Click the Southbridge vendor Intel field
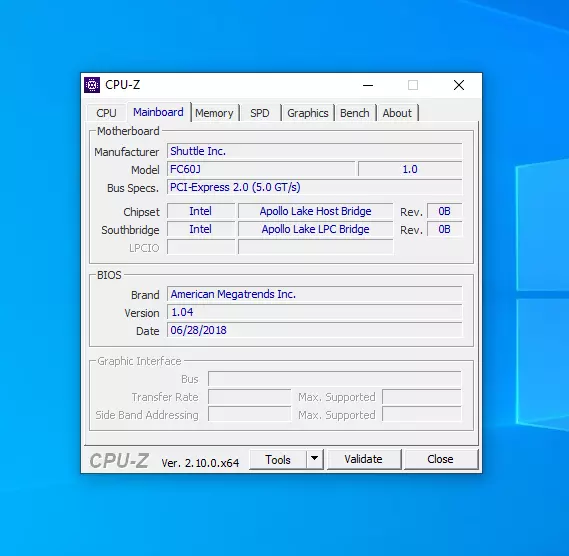Screen dimensions: 569x556 point(201,229)
